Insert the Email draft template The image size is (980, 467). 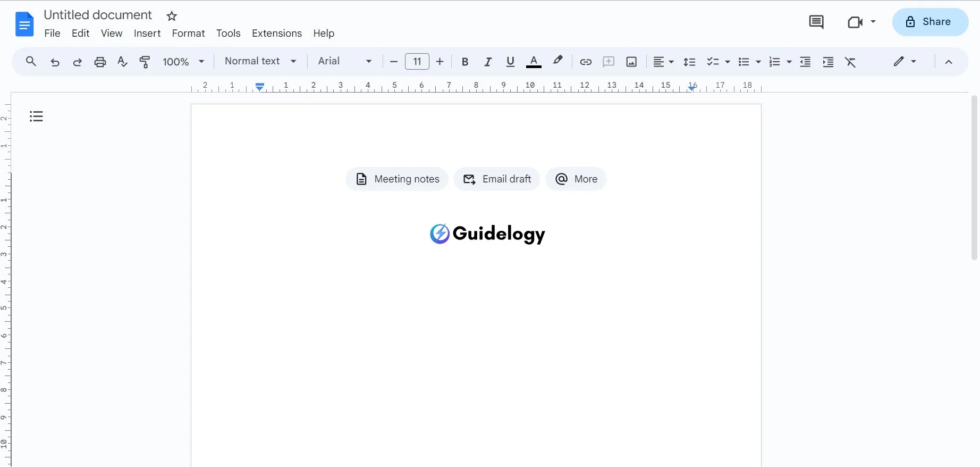pos(497,179)
